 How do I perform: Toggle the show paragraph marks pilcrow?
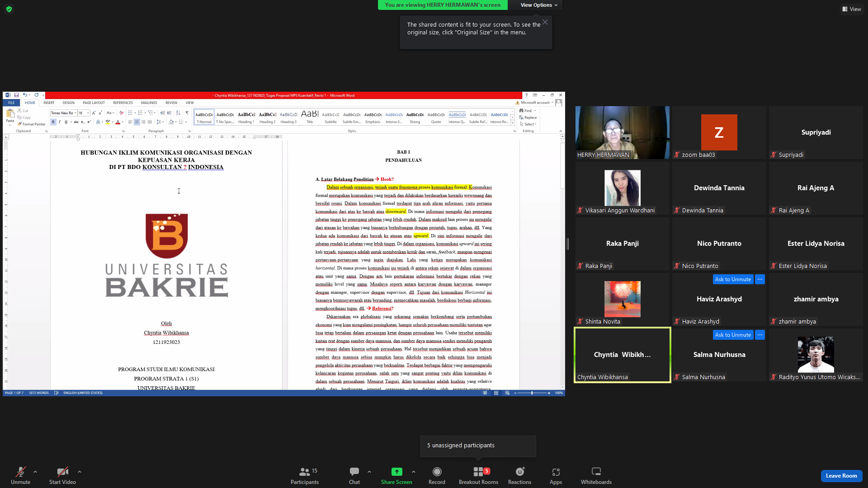(x=187, y=113)
